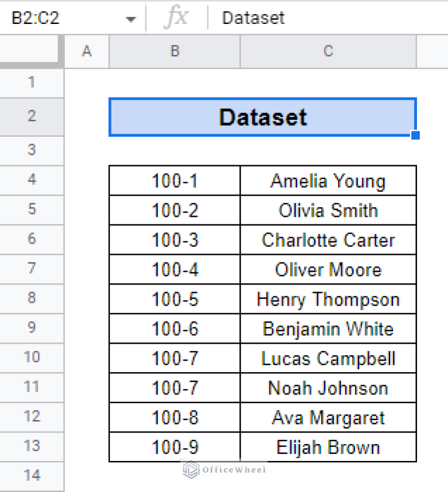Select the Elijah Brown cell
This screenshot has height=492, width=448.
point(328,448)
